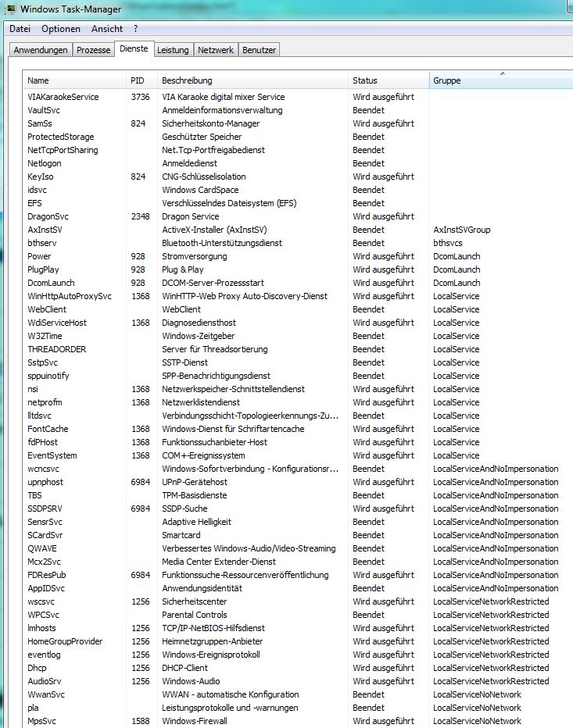Select the SCardSvr service
Screen dimensions: 573x728
(x=45, y=535)
